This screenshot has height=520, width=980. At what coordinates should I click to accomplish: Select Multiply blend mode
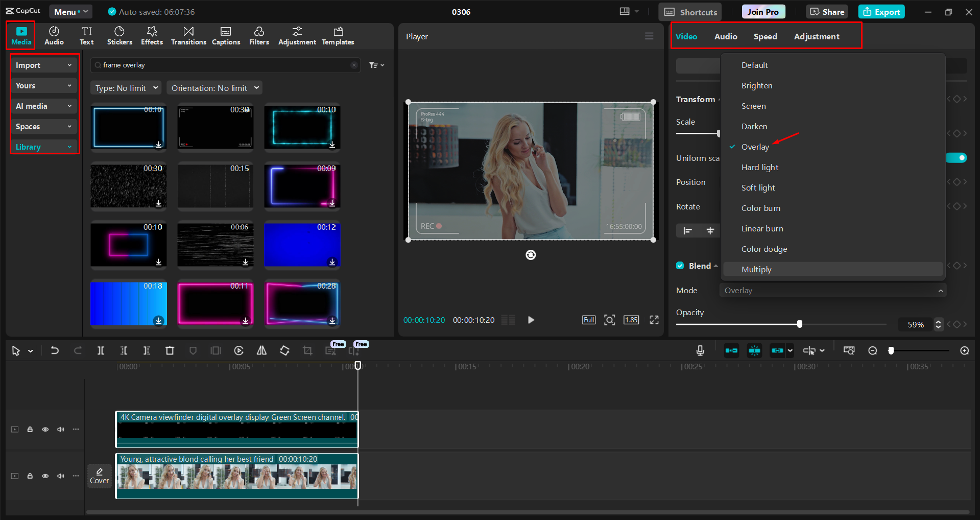[x=756, y=270]
